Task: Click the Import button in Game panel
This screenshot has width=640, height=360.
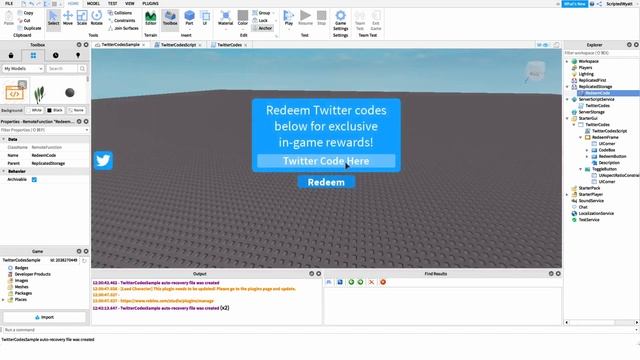Action: coord(44,317)
